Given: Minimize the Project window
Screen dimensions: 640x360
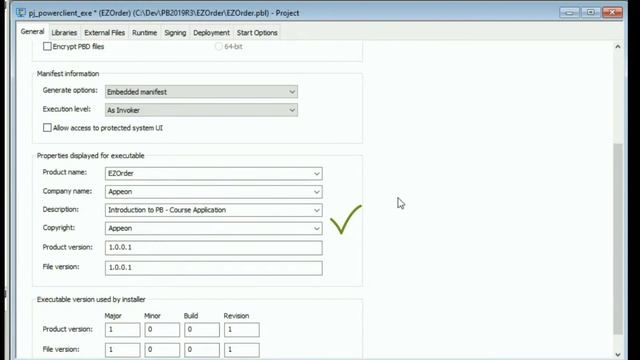Looking at the screenshot, I should [x=569, y=12].
